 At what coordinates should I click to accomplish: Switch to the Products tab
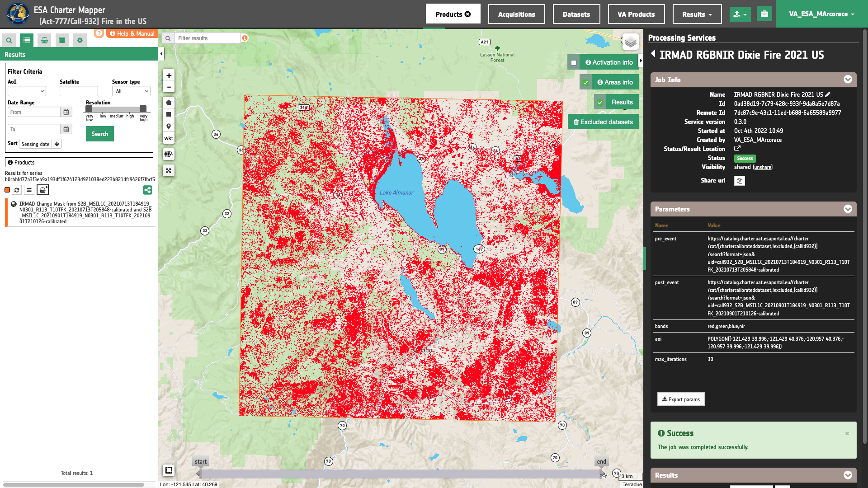pyautogui.click(x=453, y=14)
